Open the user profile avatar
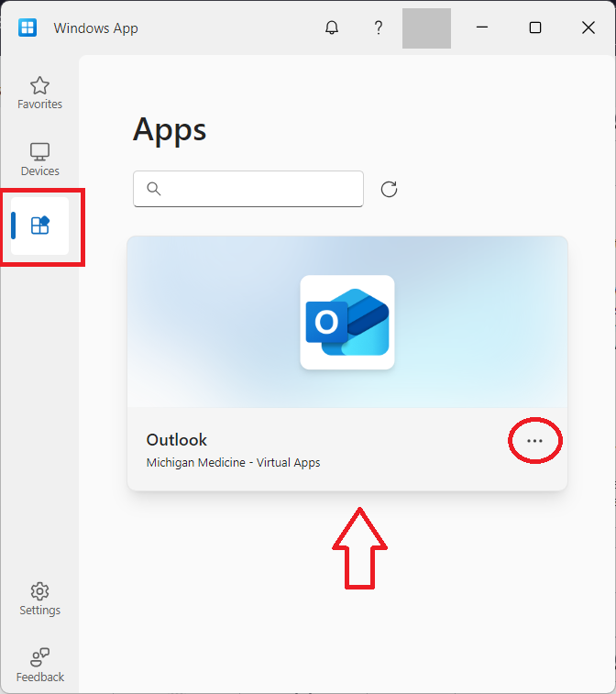Image resolution: width=616 pixels, height=694 pixels. tap(426, 28)
